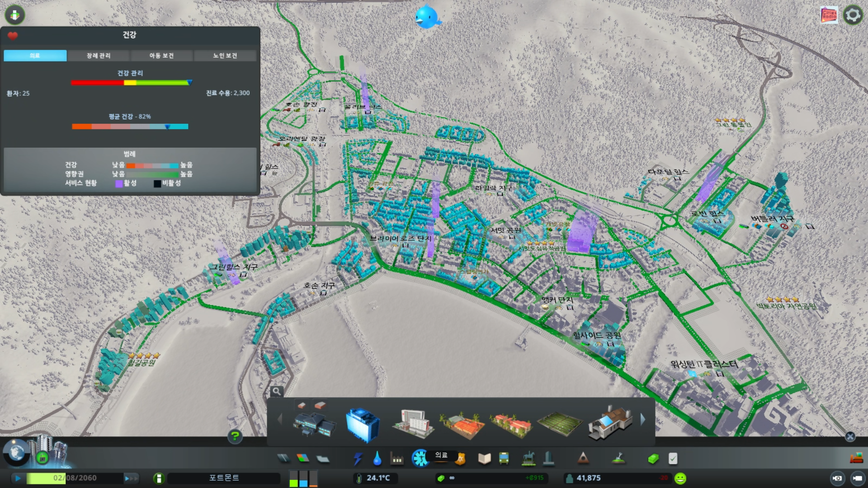The width and height of the screenshot is (868, 488).
Task: Click the Chirper blue bird icon
Action: pos(426,18)
